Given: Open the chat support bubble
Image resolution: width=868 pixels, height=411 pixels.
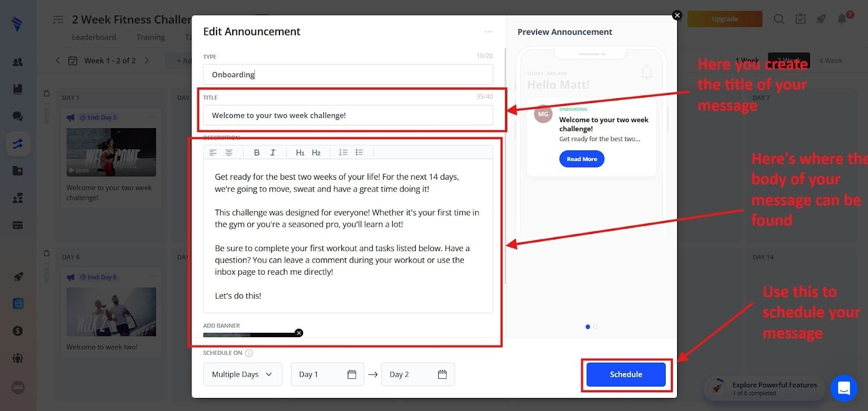Looking at the screenshot, I should pyautogui.click(x=844, y=388).
